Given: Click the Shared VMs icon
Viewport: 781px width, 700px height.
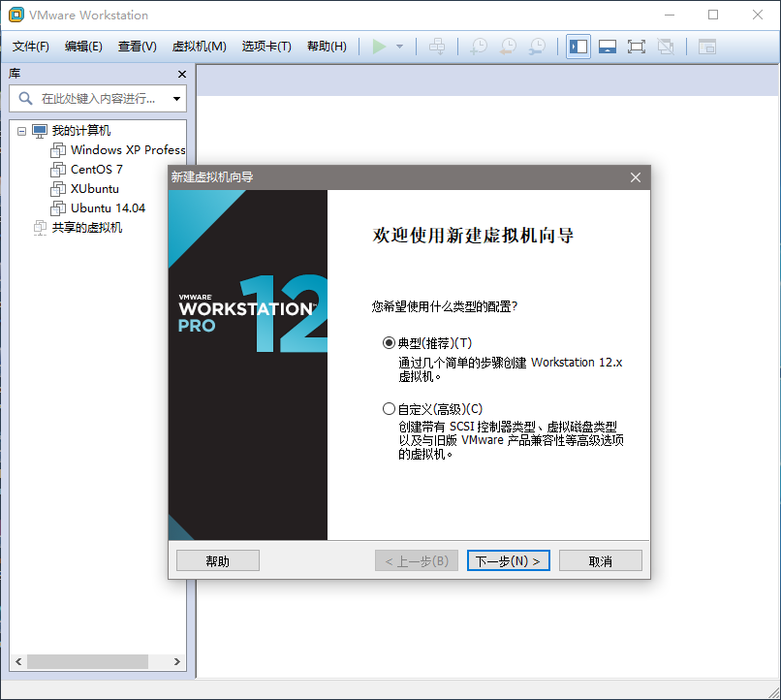Looking at the screenshot, I should (40, 228).
